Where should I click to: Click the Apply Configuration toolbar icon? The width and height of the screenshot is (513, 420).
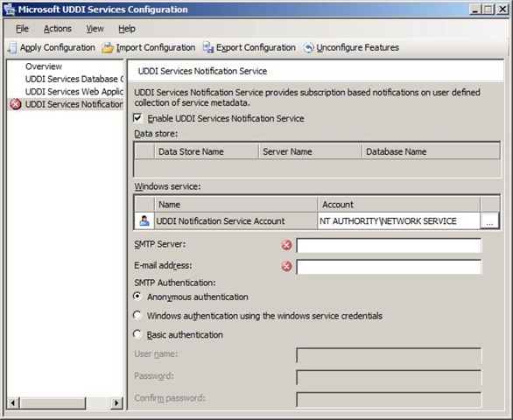[x=12, y=47]
